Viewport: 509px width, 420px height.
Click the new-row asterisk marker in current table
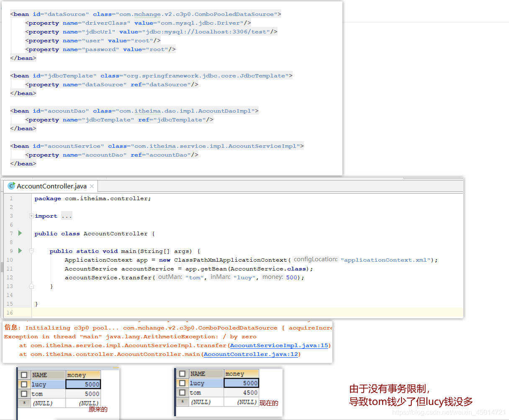pyautogui.click(x=182, y=402)
